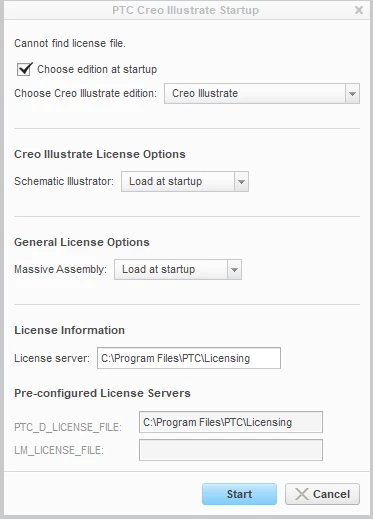Close the PTC Creo Illustrate Startup dialog
Viewport: 373px width, 521px height.
point(359,10)
